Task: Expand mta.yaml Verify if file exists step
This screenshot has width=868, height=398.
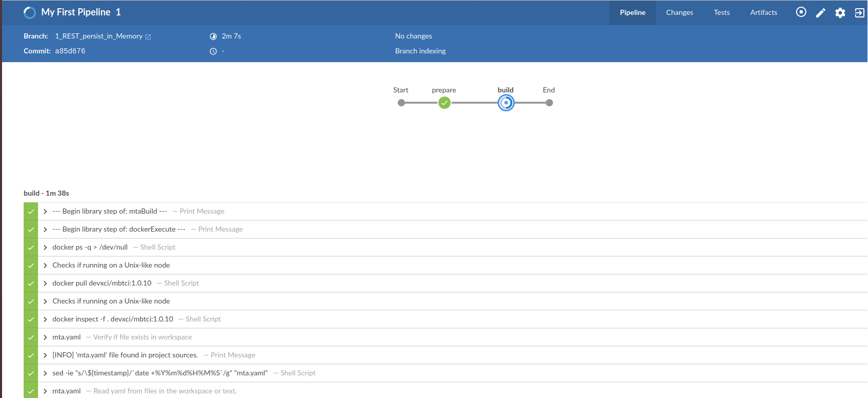Action: tap(45, 337)
